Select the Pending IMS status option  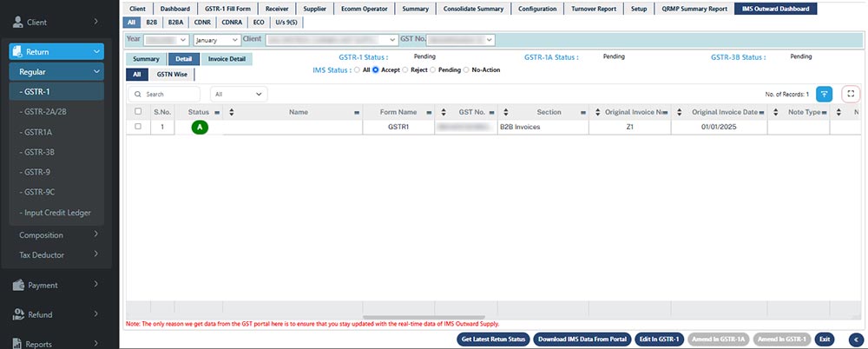(x=434, y=69)
